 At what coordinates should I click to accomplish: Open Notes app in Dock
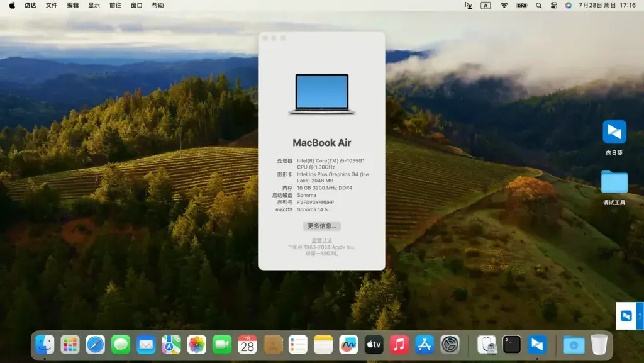[323, 344]
